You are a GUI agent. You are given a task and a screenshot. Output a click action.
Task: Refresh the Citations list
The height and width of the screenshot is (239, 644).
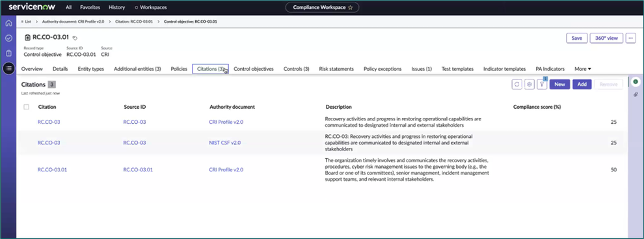click(x=517, y=84)
